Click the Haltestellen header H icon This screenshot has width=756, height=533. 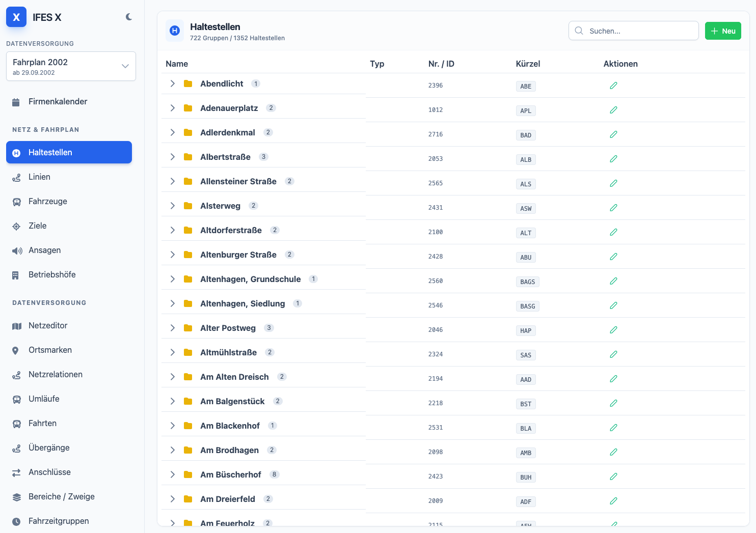click(175, 31)
